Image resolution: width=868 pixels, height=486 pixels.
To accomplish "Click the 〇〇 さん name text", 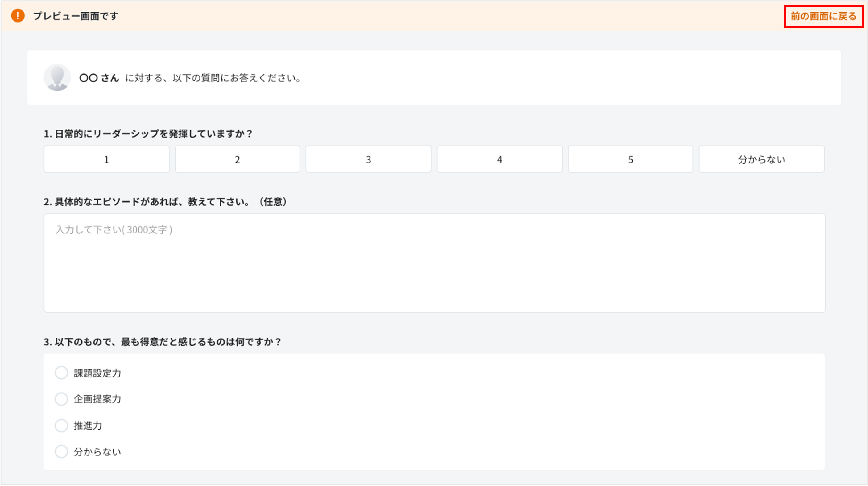I will point(99,78).
